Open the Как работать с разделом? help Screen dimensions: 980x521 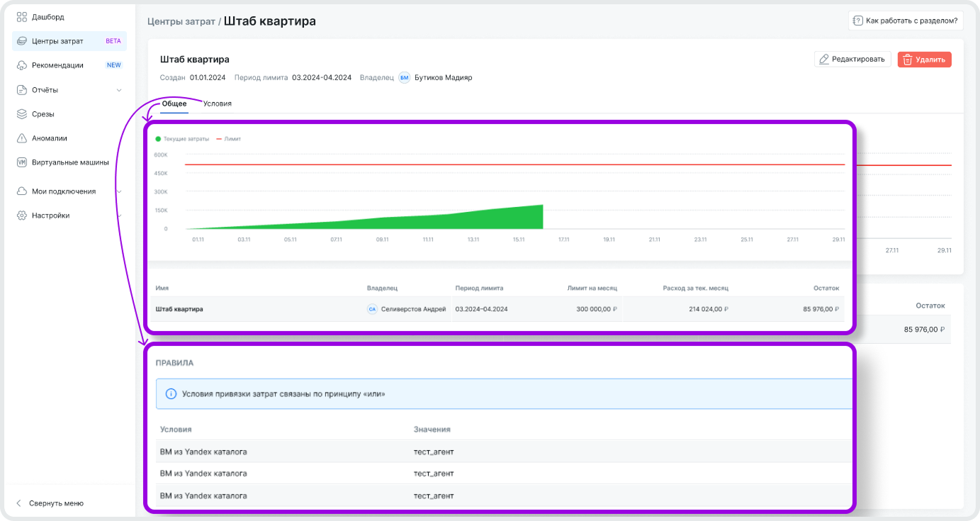click(x=905, y=21)
